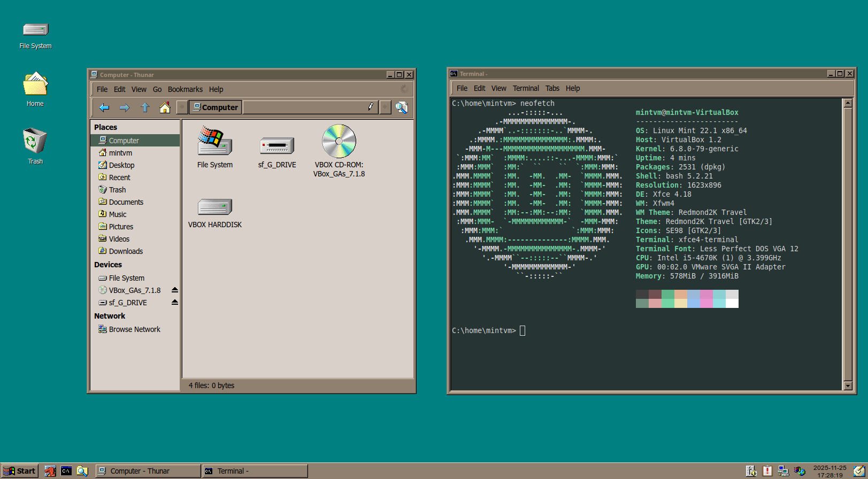Launch terminal from taskbar quick-launch icon
The image size is (868, 479).
coord(66,471)
